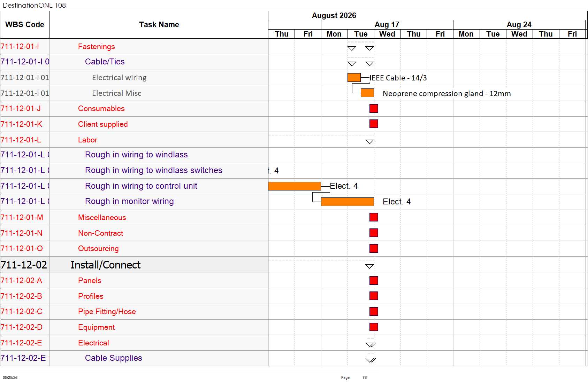The width and height of the screenshot is (588, 382).
Task: Select the Cable Supplies task name
Action: [x=114, y=358]
